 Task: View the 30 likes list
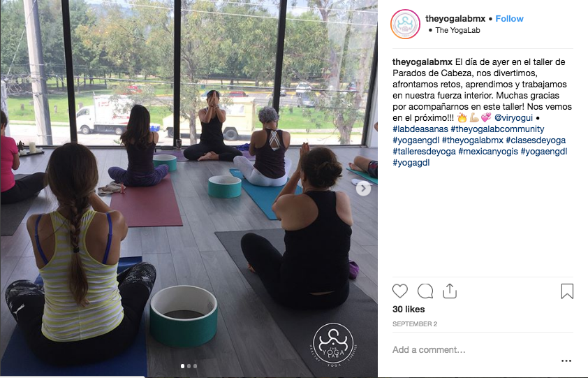point(409,310)
